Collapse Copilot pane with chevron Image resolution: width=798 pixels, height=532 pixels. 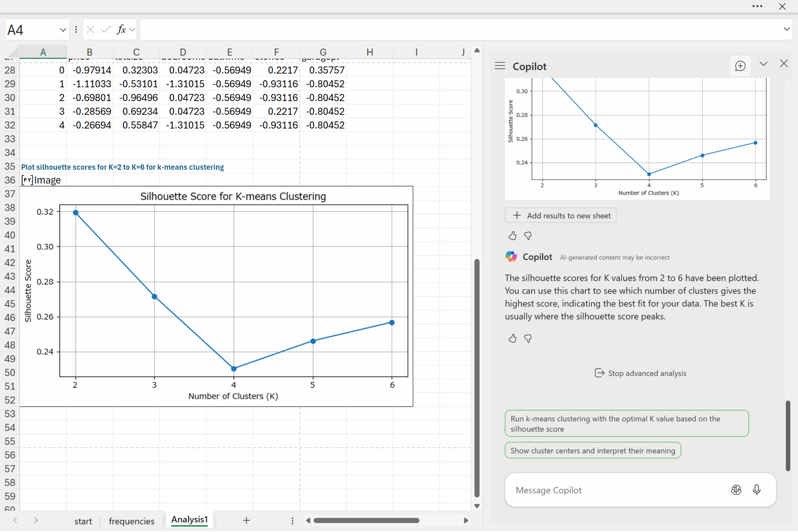pos(763,64)
